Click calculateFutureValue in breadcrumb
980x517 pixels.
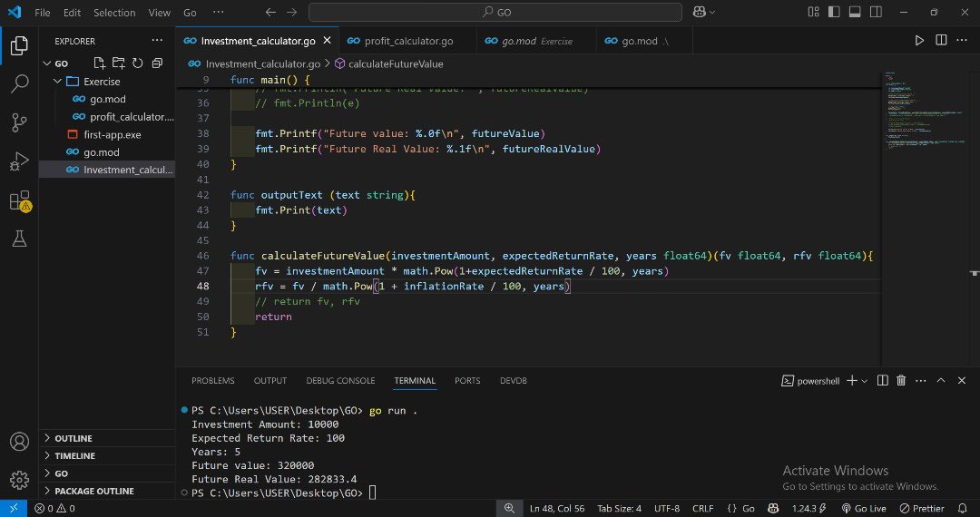point(388,63)
